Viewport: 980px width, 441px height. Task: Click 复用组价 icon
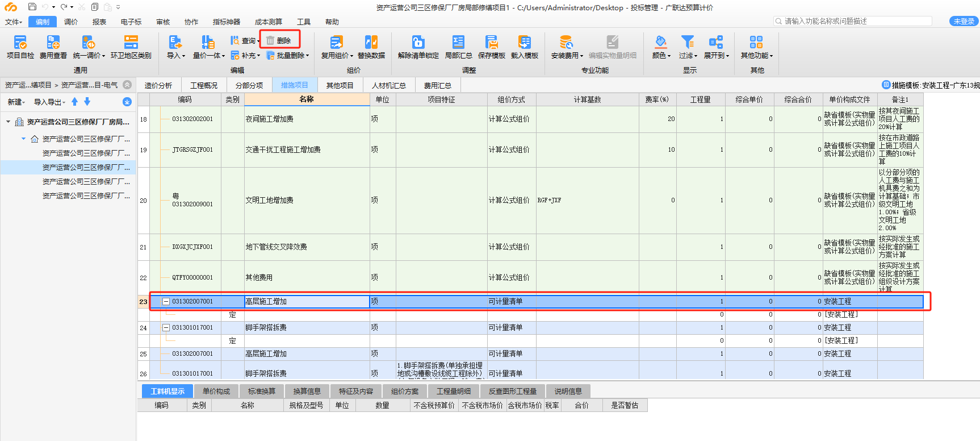click(337, 42)
